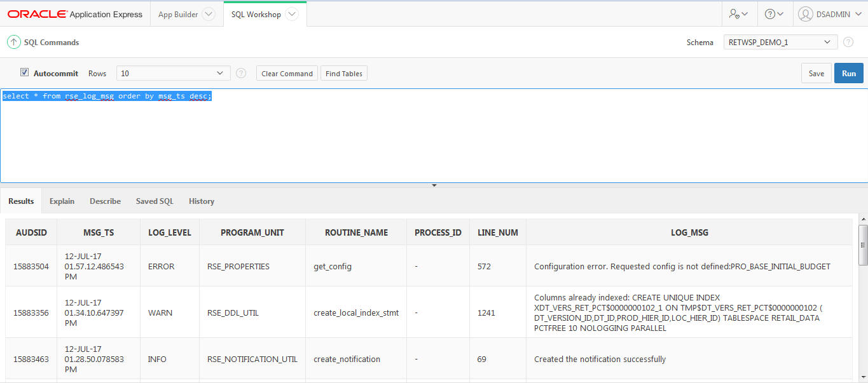The height and width of the screenshot is (383, 868).
Task: Click the Clear Command button
Action: coord(287,74)
